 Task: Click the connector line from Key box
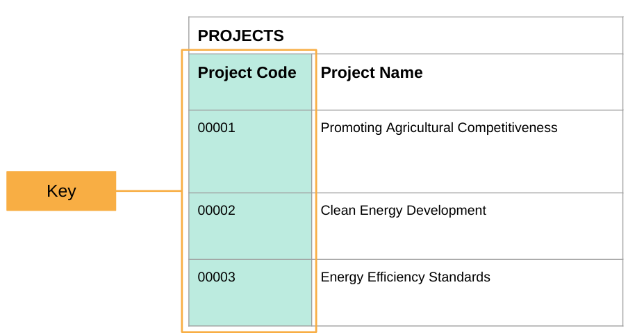[149, 190]
